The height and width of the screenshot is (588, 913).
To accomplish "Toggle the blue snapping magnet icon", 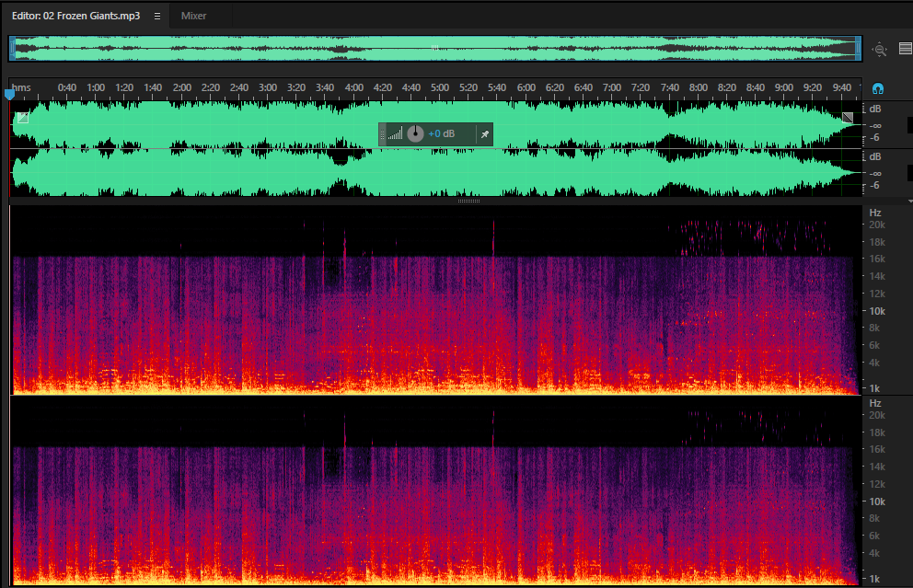I will pos(878,88).
